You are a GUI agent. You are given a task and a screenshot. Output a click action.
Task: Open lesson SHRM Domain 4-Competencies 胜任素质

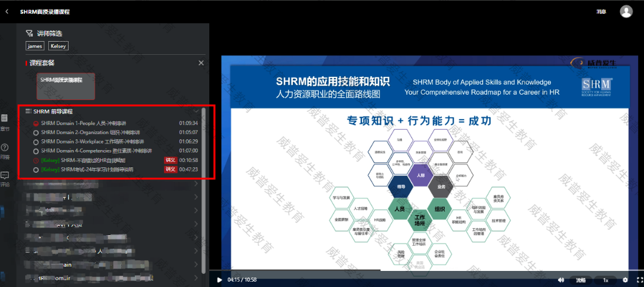[97, 151]
